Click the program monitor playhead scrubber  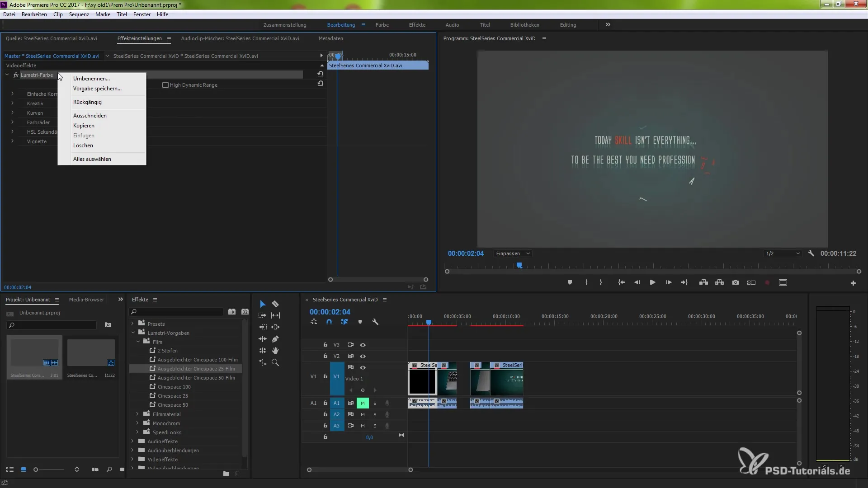[x=519, y=266]
